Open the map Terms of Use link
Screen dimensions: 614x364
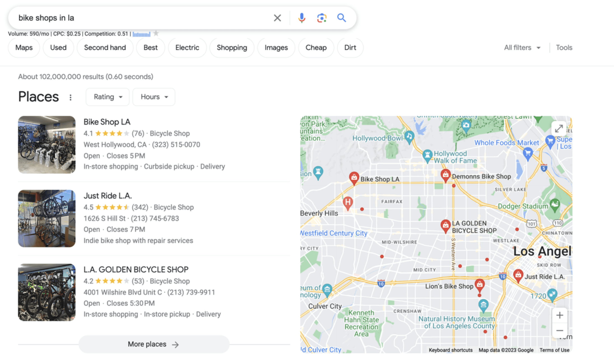[554, 350]
